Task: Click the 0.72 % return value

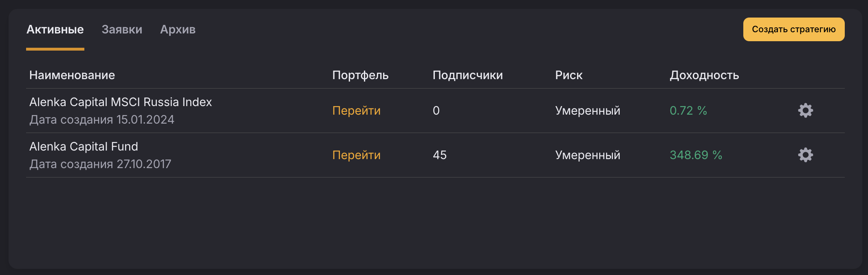Action: tap(688, 110)
